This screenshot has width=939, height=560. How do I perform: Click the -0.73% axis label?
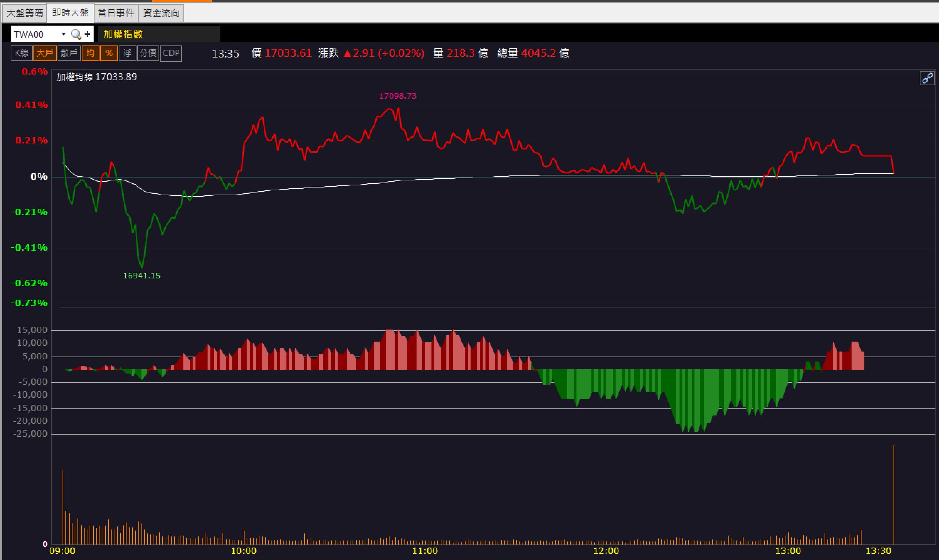point(29,303)
